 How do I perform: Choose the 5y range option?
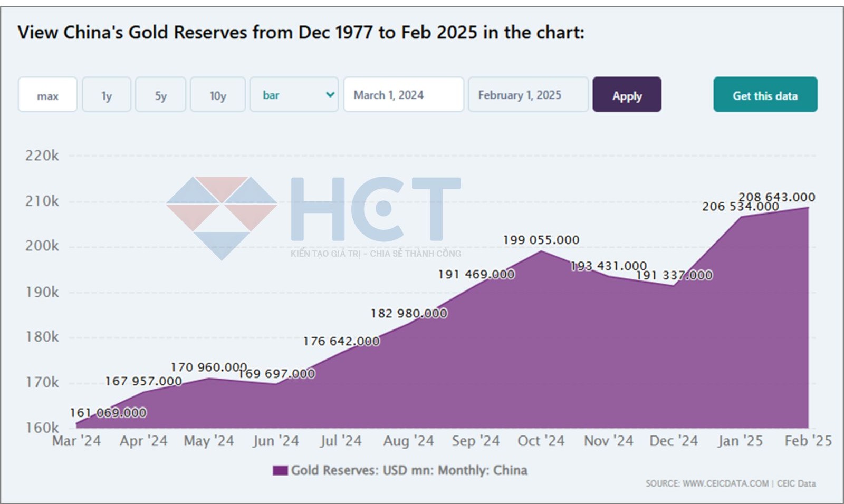(160, 95)
